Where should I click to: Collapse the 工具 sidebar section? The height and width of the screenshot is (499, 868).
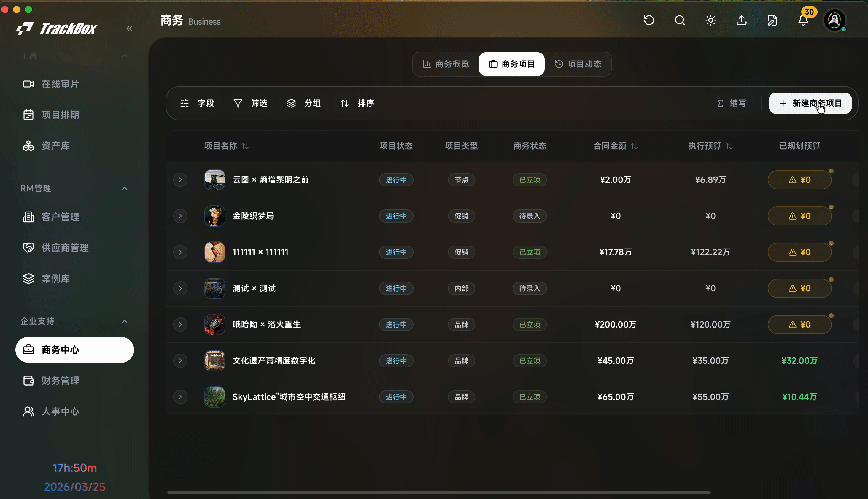125,56
